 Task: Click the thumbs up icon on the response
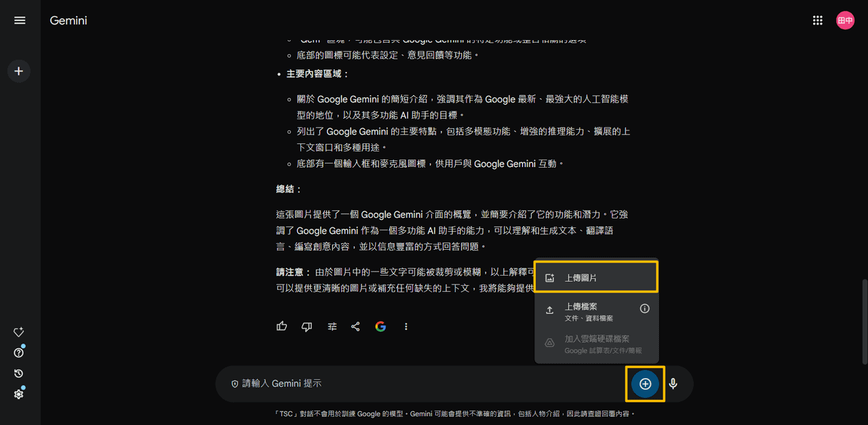(x=281, y=327)
